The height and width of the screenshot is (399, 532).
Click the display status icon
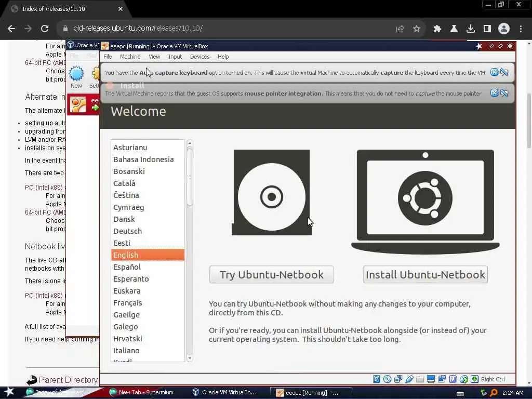[431, 379]
